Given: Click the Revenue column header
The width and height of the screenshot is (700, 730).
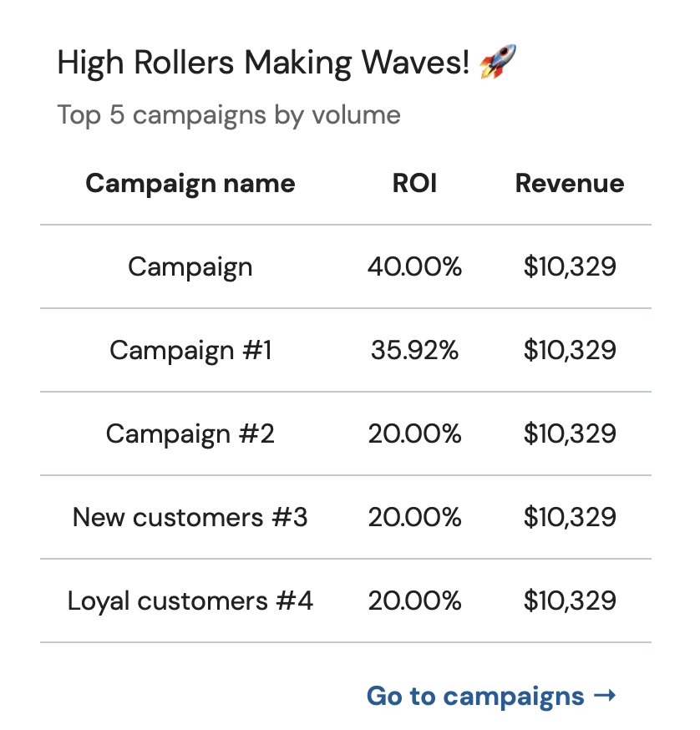Looking at the screenshot, I should (x=570, y=183).
